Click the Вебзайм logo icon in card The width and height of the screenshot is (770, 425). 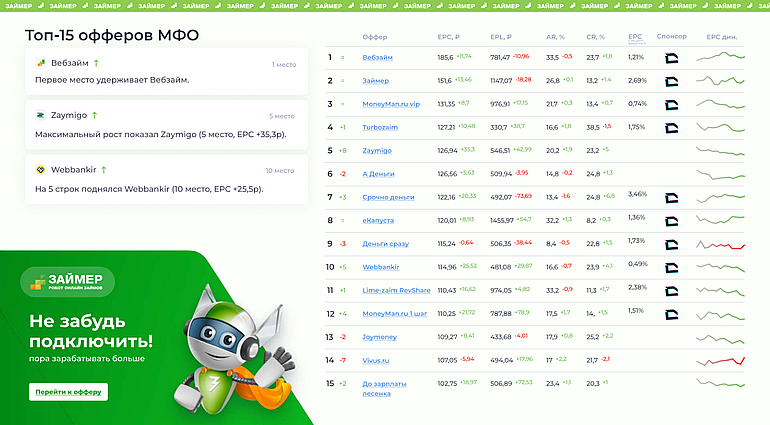(41, 63)
